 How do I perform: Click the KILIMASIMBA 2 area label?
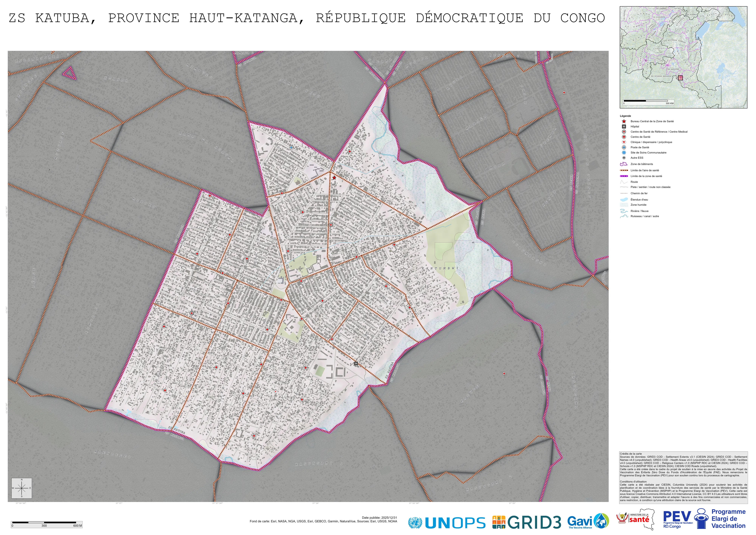[x=43, y=58]
